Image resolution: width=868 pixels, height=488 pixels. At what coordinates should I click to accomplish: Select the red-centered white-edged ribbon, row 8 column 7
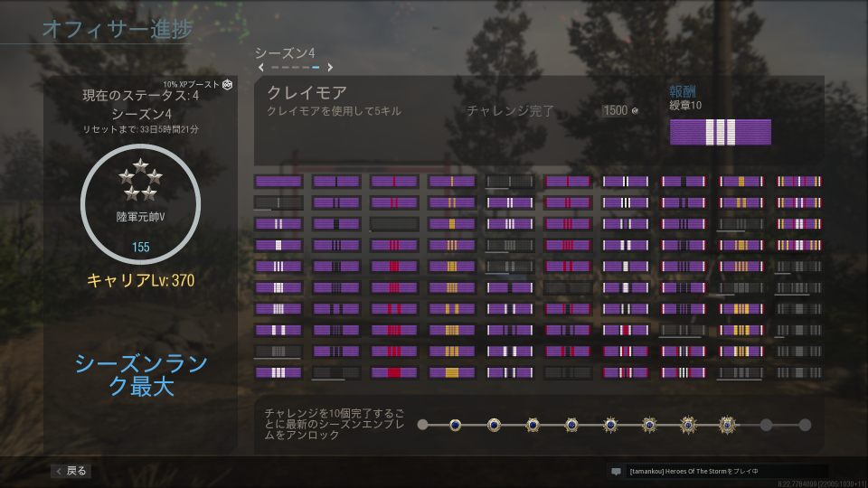coord(626,331)
